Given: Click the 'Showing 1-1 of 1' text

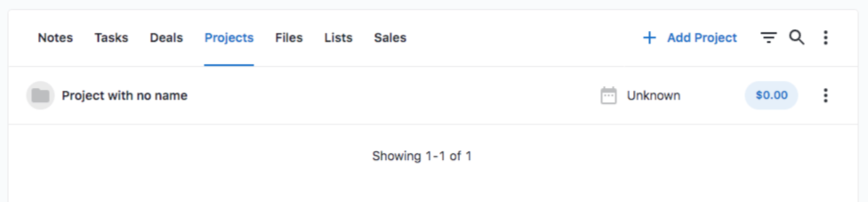Looking at the screenshot, I should tap(422, 156).
